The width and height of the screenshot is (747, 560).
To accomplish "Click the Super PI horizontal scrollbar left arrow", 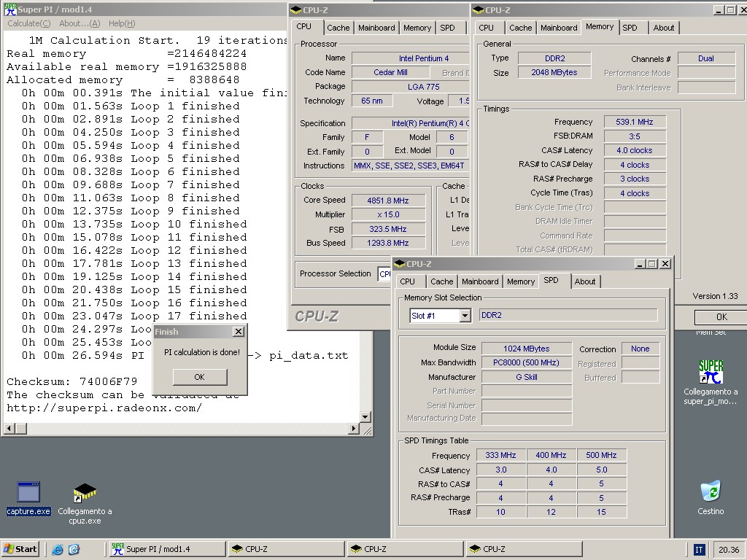I will coord(9,429).
